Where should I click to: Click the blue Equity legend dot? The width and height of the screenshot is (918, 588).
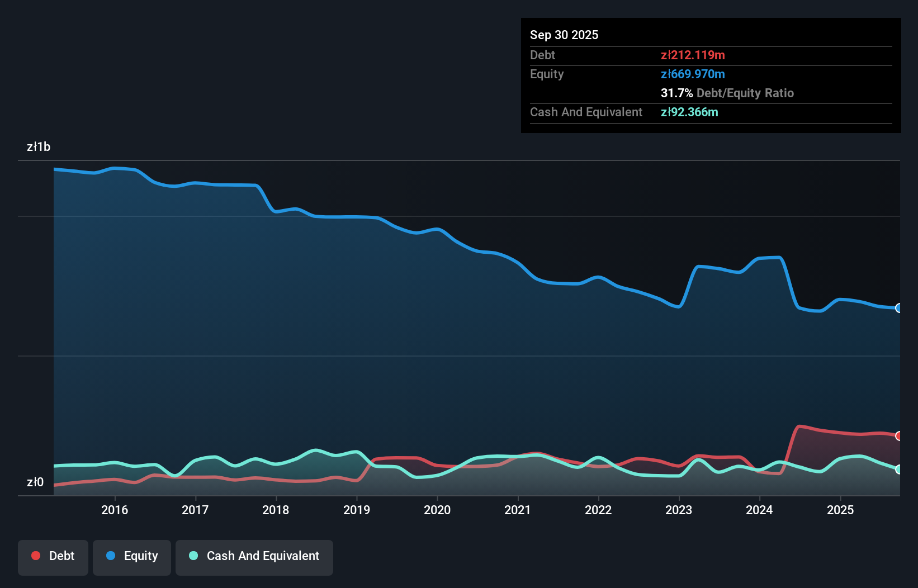coord(111,556)
